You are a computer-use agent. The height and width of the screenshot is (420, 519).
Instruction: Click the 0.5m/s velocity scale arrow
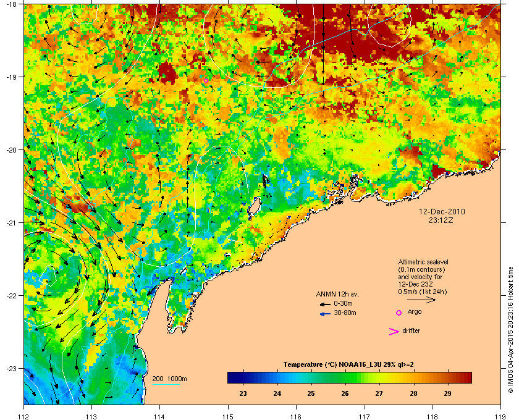point(421,300)
